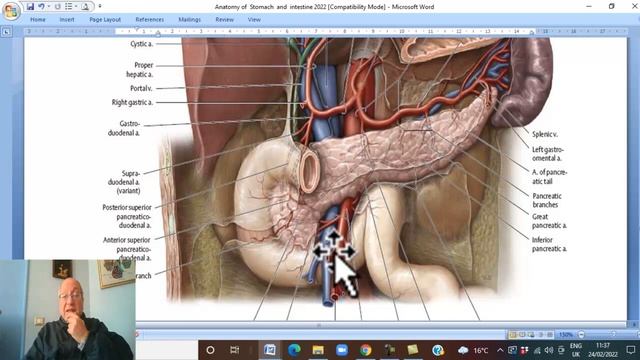
Task: Open the clock showing 11:37
Action: (602, 350)
